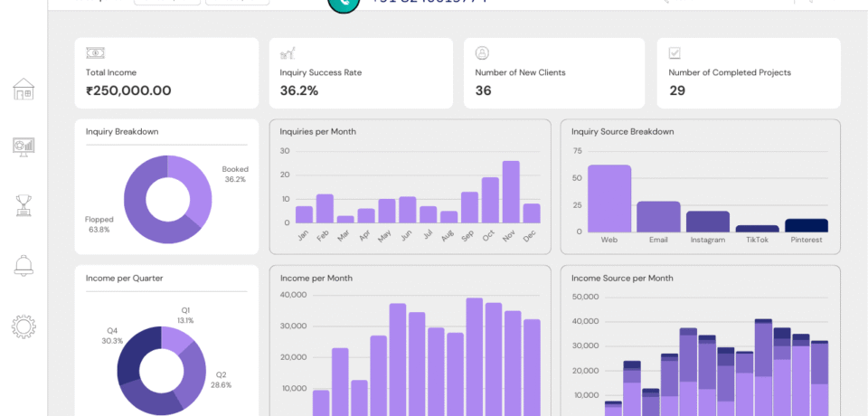Open settings gear in sidebar

point(24,326)
